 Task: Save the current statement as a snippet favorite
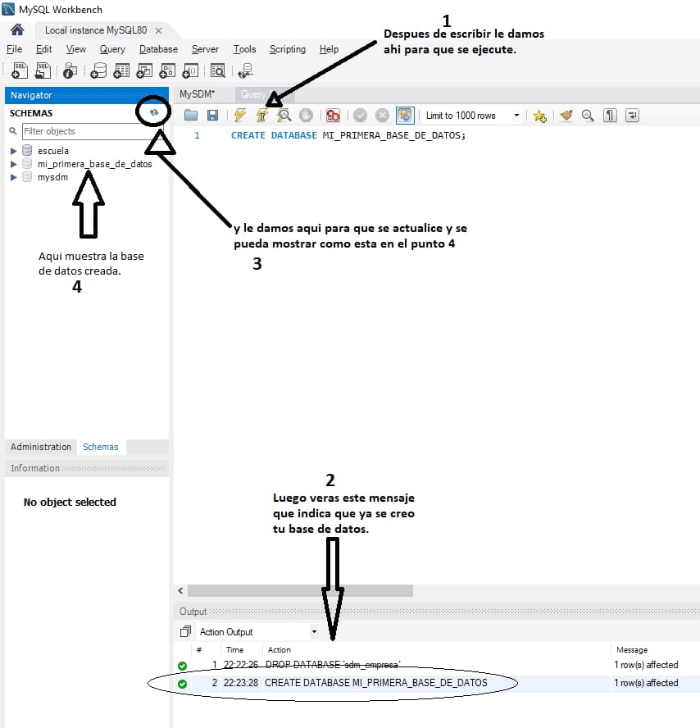tap(539, 116)
